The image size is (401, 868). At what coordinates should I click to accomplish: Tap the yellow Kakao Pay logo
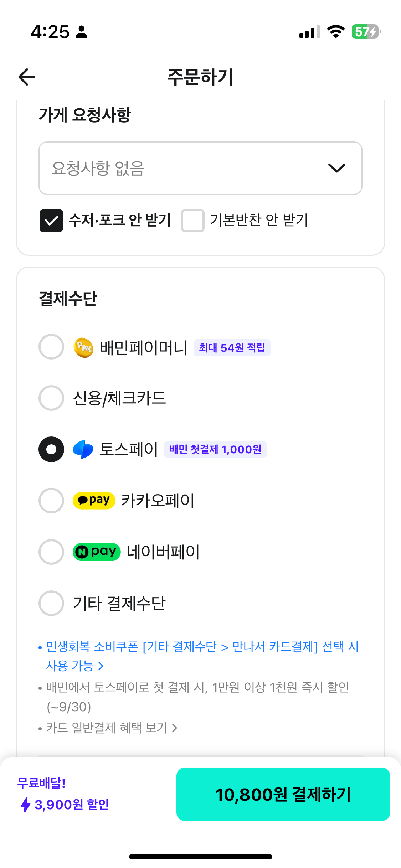coord(94,501)
